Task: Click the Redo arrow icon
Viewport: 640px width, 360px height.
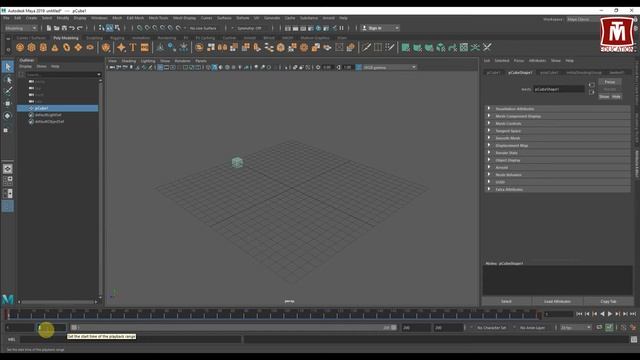Action: (x=80, y=28)
